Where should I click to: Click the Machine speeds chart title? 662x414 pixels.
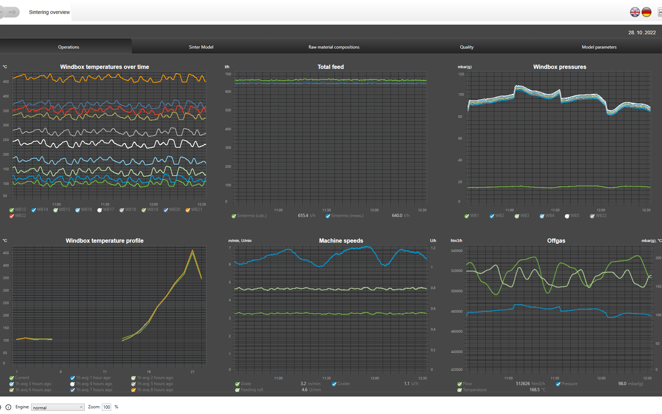click(341, 241)
